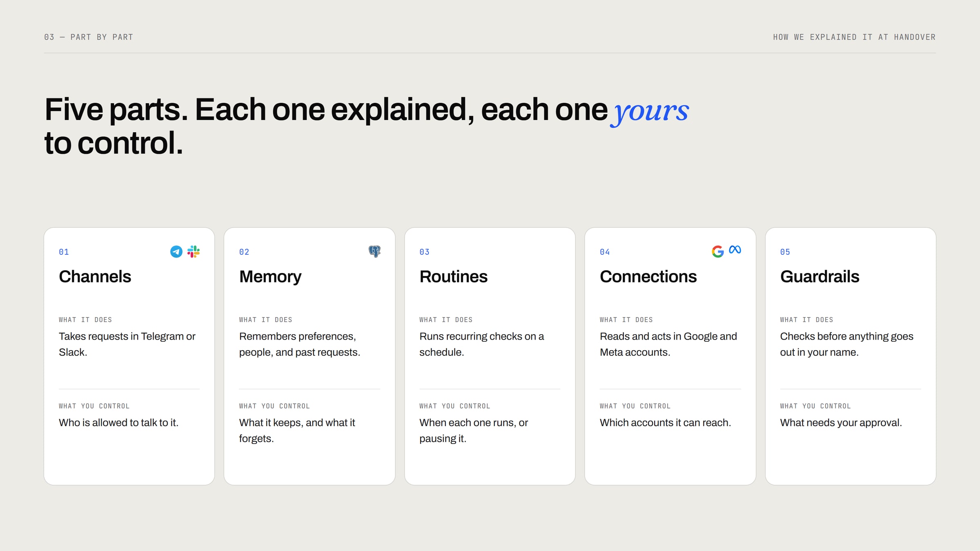Click the blue italic word 'yours'

pos(651,112)
